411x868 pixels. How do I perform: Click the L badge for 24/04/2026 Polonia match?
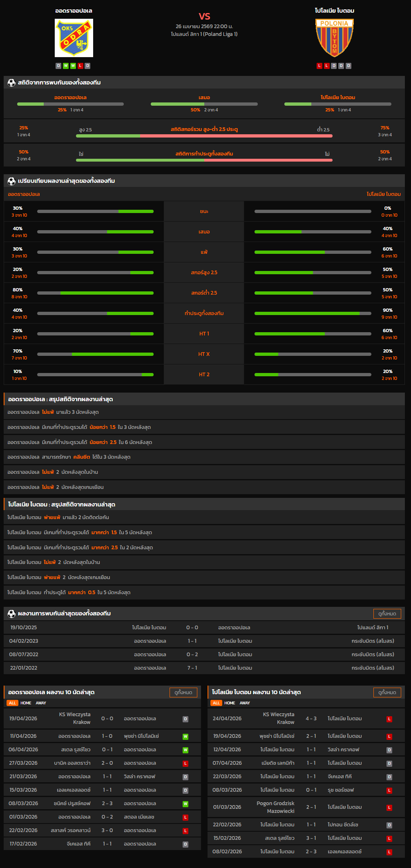pyautogui.click(x=389, y=719)
